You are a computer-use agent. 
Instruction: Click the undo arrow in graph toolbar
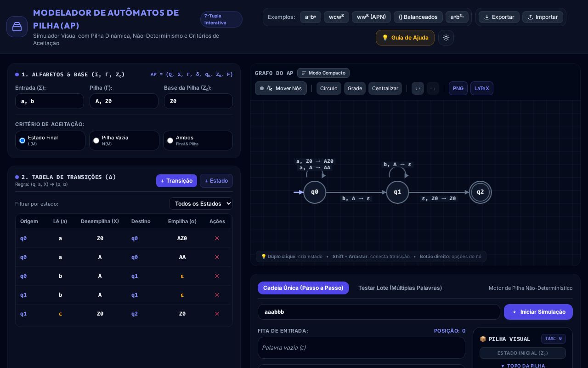pos(418,88)
